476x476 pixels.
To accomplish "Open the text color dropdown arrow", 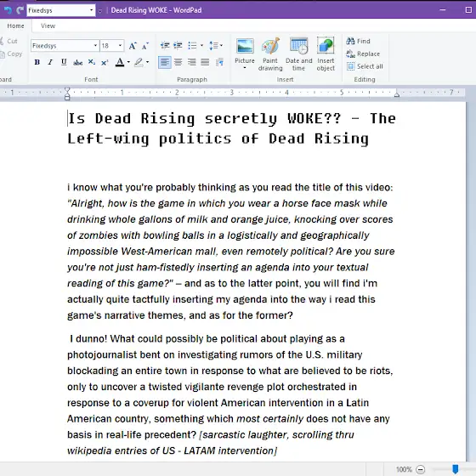I will tap(128, 62).
